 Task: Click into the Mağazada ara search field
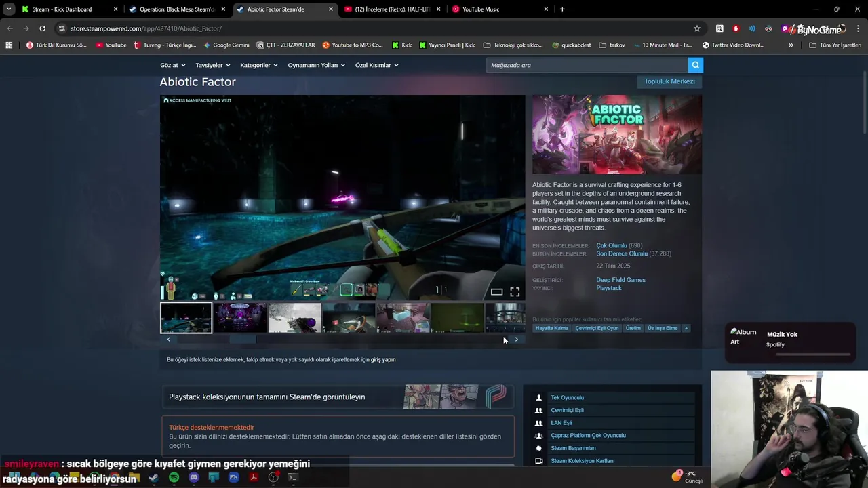[x=587, y=65]
